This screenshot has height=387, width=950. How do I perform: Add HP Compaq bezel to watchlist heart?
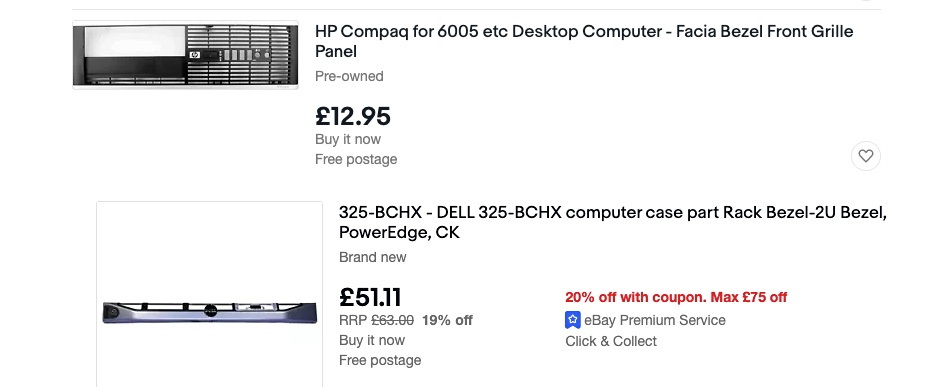[x=866, y=156]
